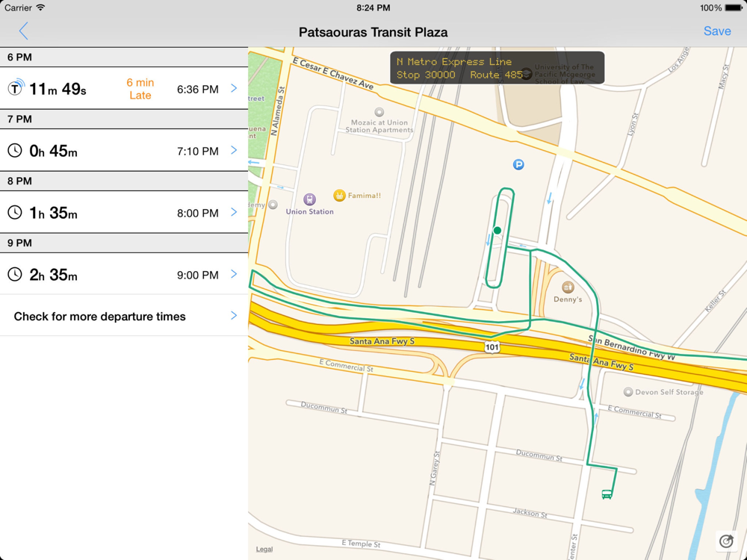747x560 pixels.
Task: Go back using the back arrow
Action: (x=23, y=31)
